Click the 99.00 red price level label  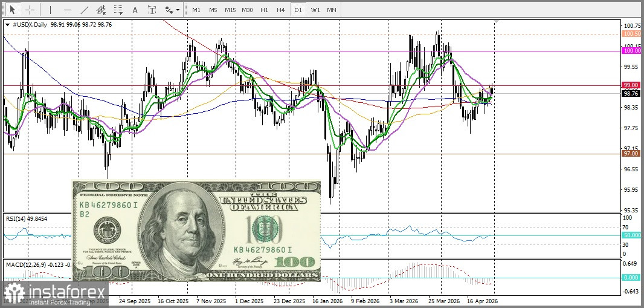[632, 85]
